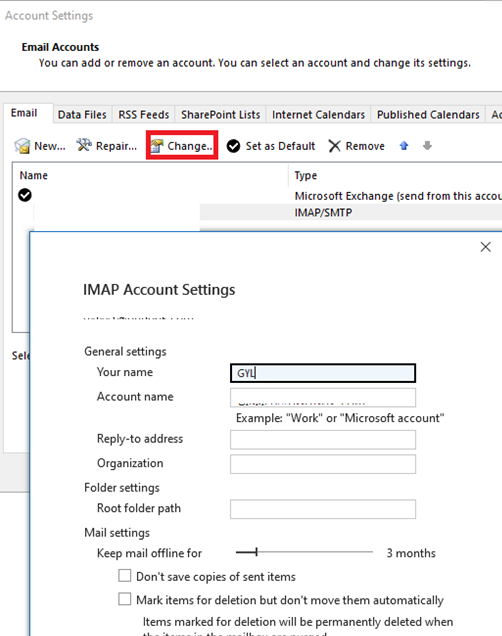Screen dimensions: 502x636
Task: Click in the Account name field
Action: (323, 398)
